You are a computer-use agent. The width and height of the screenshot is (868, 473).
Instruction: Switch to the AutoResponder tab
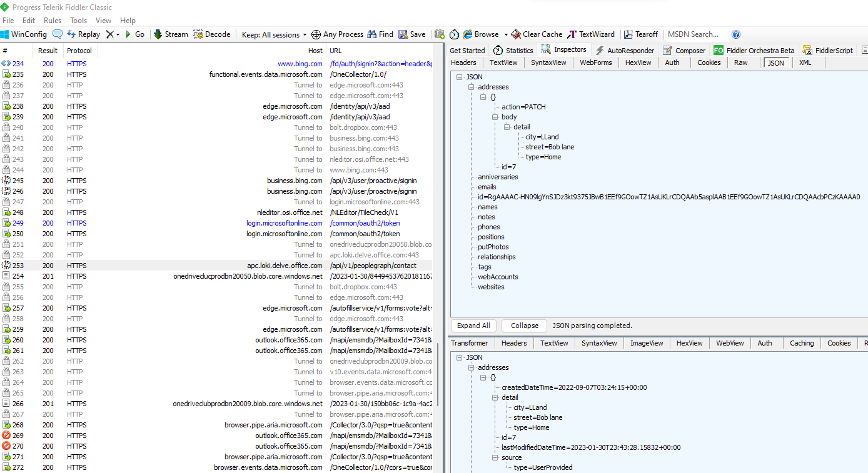coord(625,51)
